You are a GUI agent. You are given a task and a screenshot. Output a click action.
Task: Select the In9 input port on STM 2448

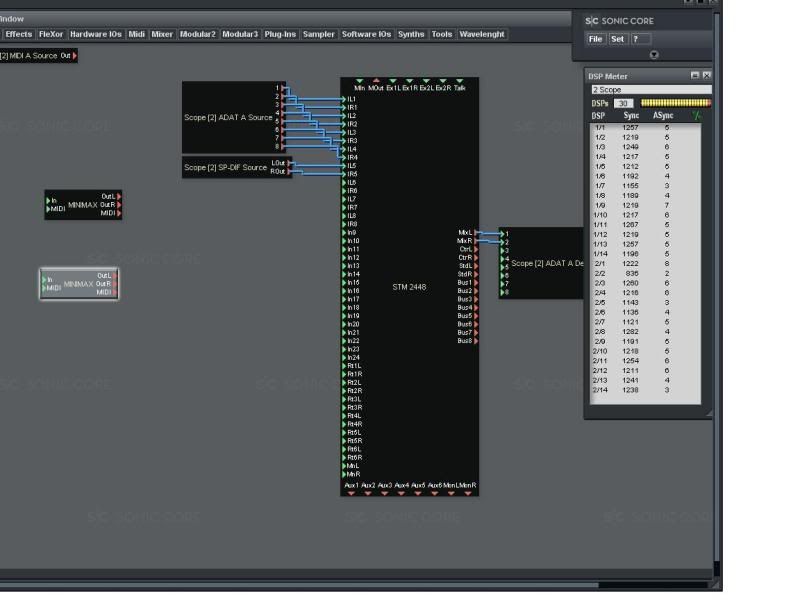(344, 233)
